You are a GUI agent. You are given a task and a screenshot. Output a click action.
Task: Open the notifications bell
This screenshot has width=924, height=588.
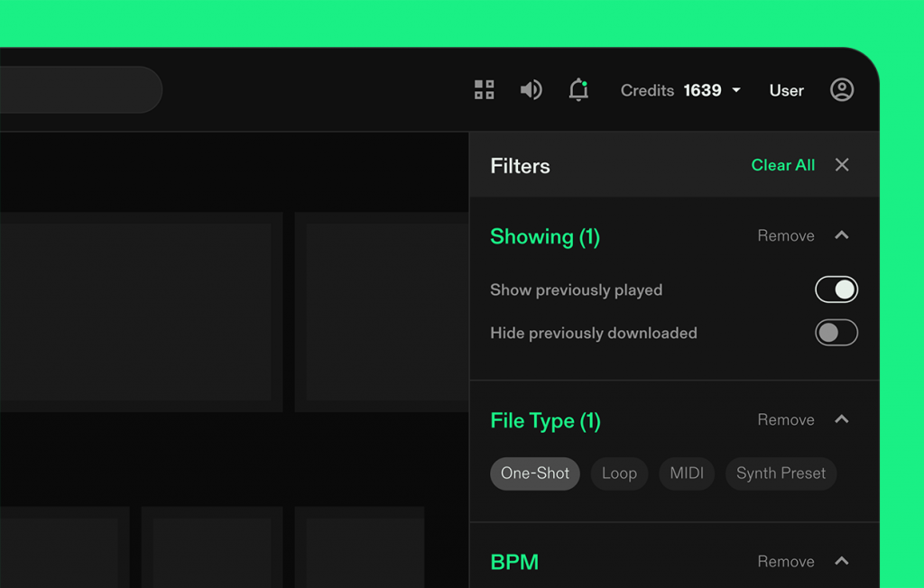pyautogui.click(x=578, y=90)
